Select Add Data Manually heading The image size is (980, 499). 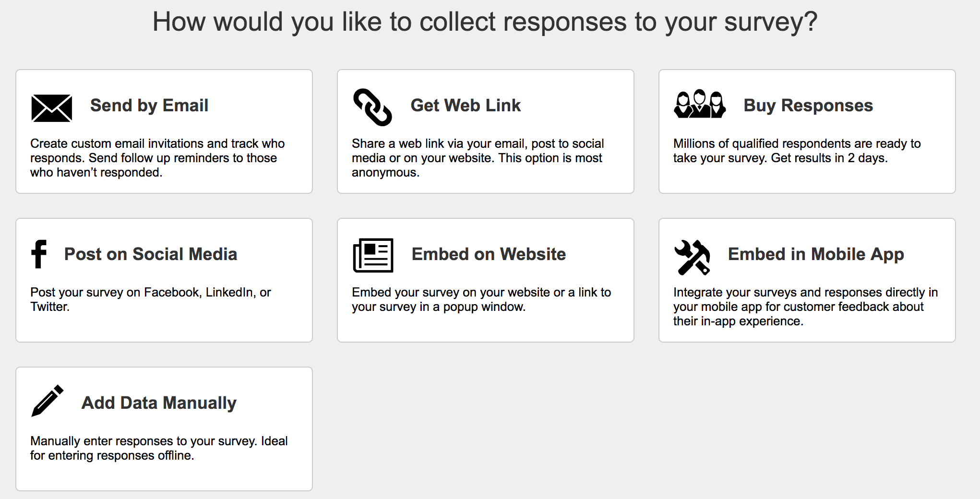coord(159,403)
